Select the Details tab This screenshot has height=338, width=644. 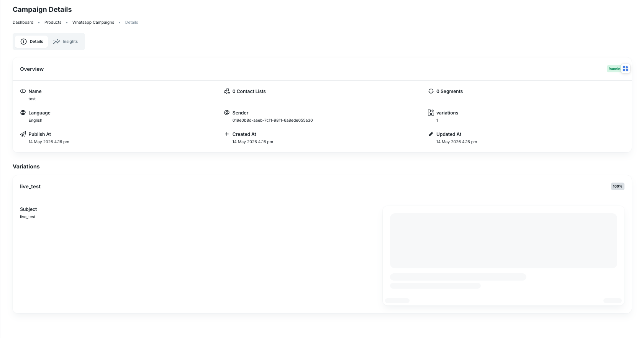tap(31, 41)
